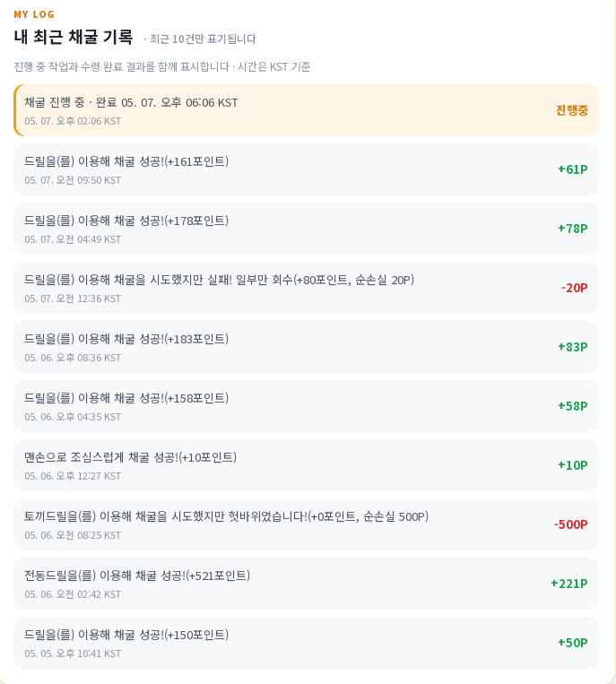The image size is (616, 684).
Task: Click the -20P loss value
Action: (574, 288)
